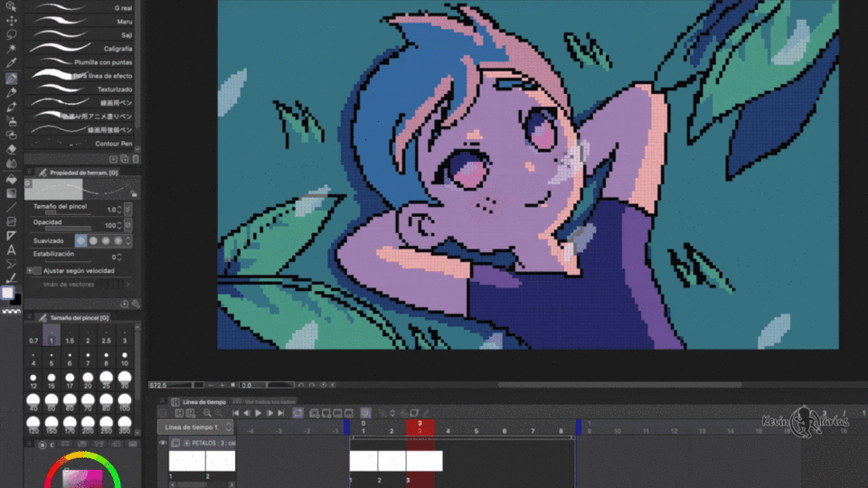Select second Suavizado anti-aliasing option
Image resolution: width=868 pixels, height=488 pixels.
(93, 240)
